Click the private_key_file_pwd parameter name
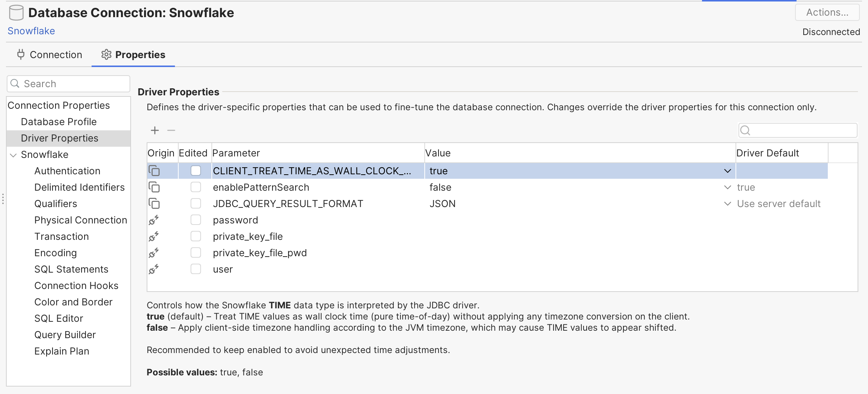This screenshot has width=868, height=394. [260, 253]
